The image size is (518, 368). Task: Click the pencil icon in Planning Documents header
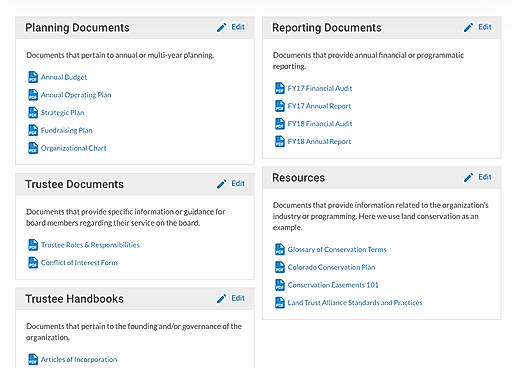click(222, 27)
